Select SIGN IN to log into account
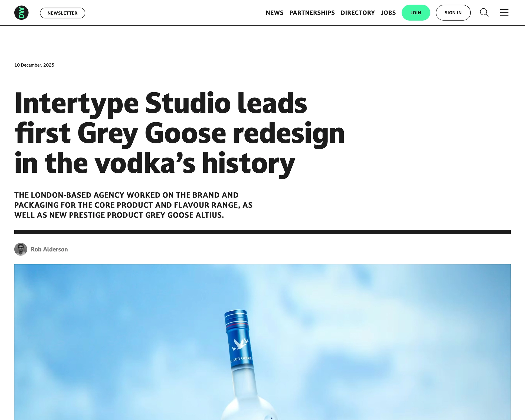This screenshot has height=420, width=525. coord(453,12)
